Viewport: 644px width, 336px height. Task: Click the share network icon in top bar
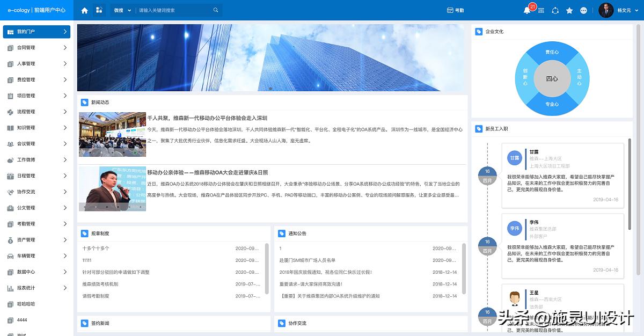555,10
